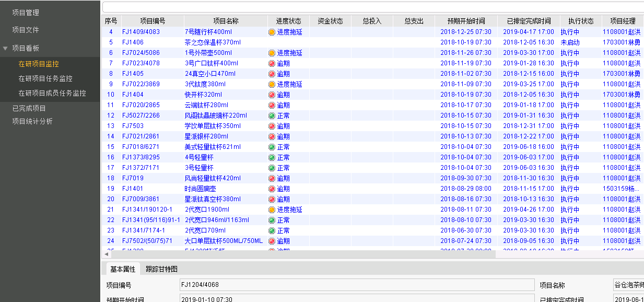Screen dimensions: 644x302
Task: Click red status icon for FJ7009/3861
Action: [x=272, y=199]
